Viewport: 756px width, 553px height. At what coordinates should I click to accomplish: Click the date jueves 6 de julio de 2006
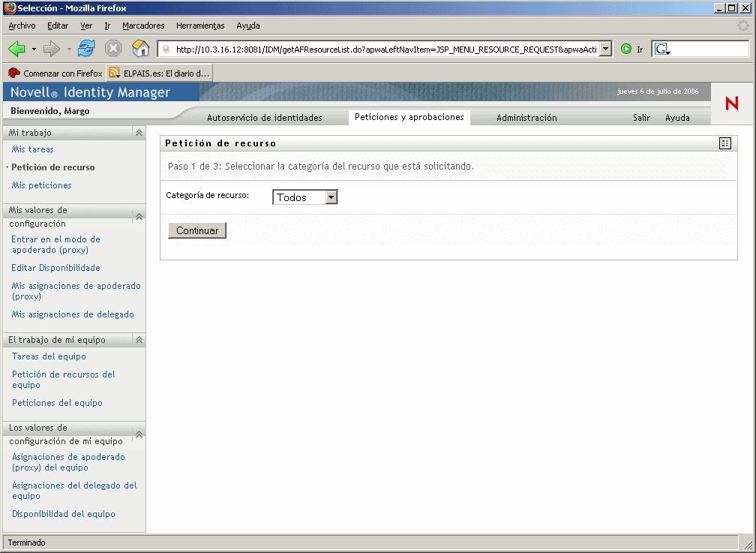(658, 92)
